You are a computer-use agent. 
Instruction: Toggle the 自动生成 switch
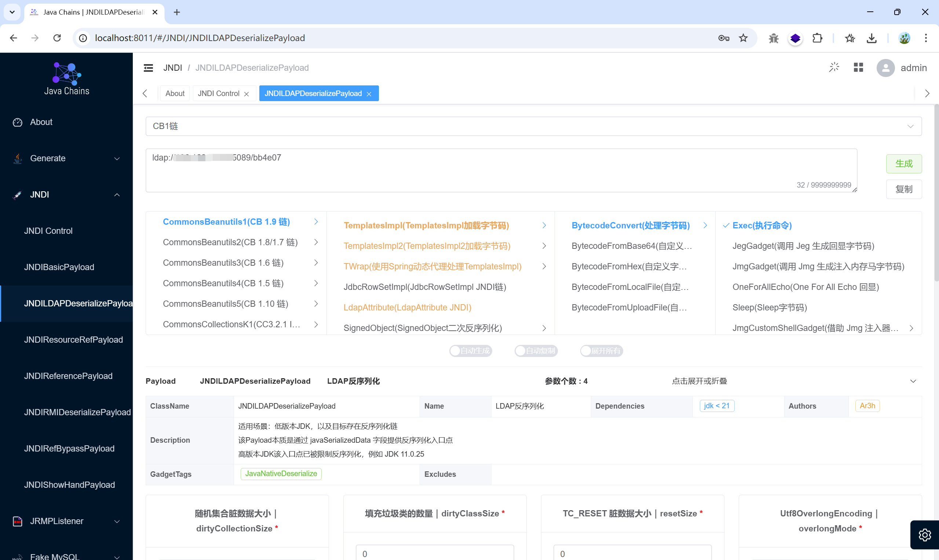(x=471, y=351)
